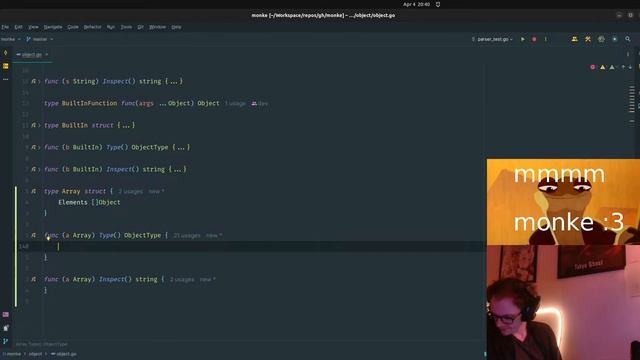This screenshot has height=360, width=640.
Task: Expand folded String Inspect function
Action: point(39,81)
